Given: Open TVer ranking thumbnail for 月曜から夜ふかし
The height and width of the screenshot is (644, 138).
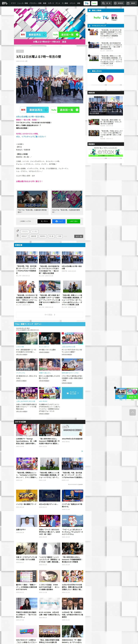Looking at the screenshot, I should [50, 365].
